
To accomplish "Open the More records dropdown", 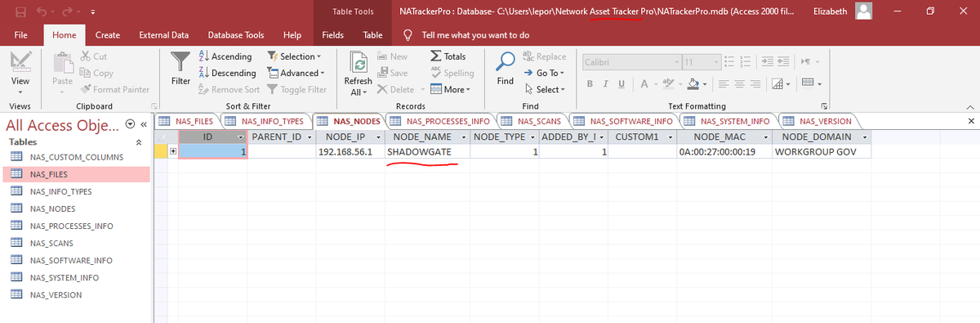I will 449,89.
